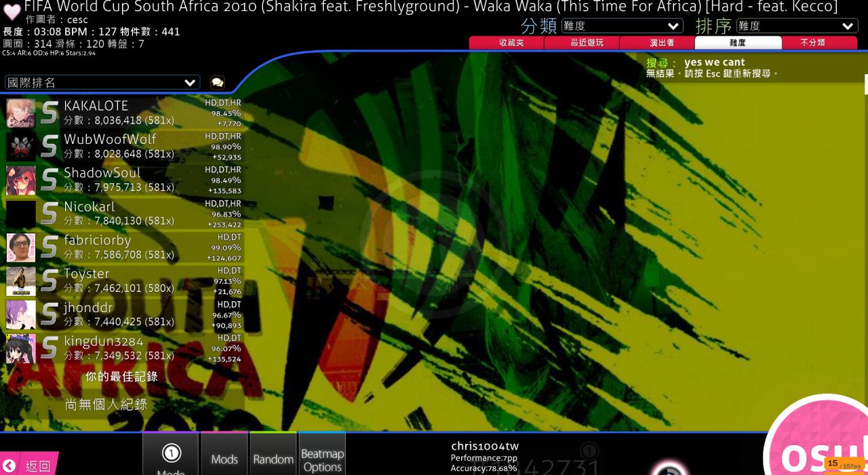The width and height of the screenshot is (868, 475).
Task: Open KAKALOTE's leaderboard score
Action: coord(123,113)
